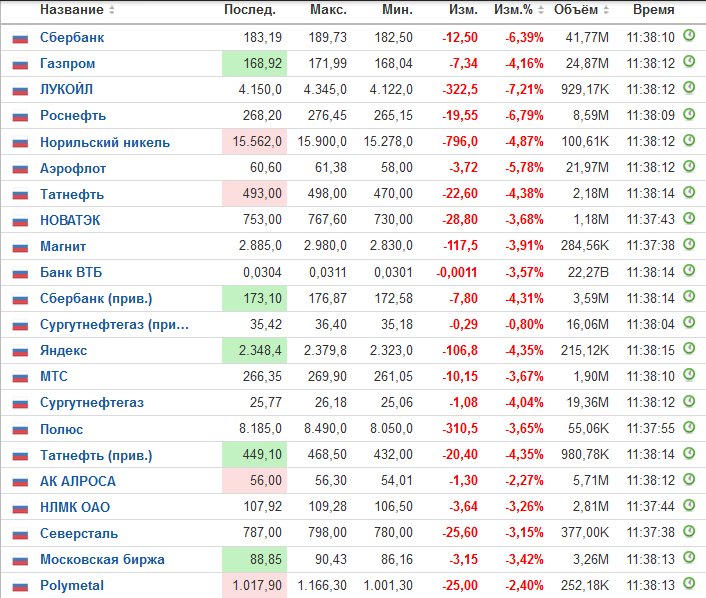
Task: Click the Послед. column header
Action: 250,9
